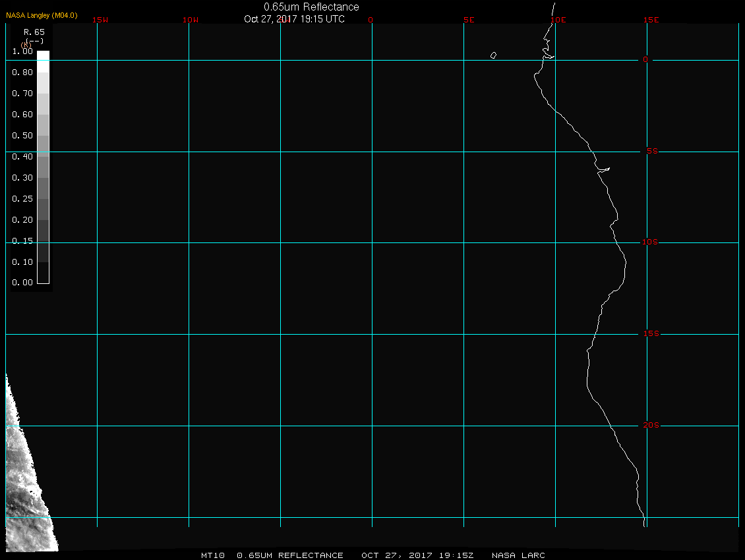Click the 15E longitude label
This screenshot has height=560, width=745.
(x=651, y=20)
